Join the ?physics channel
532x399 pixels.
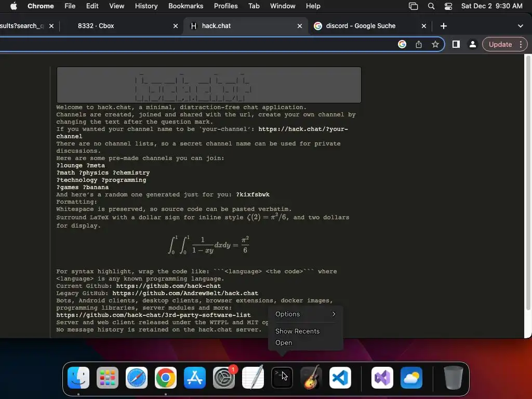[94, 172]
